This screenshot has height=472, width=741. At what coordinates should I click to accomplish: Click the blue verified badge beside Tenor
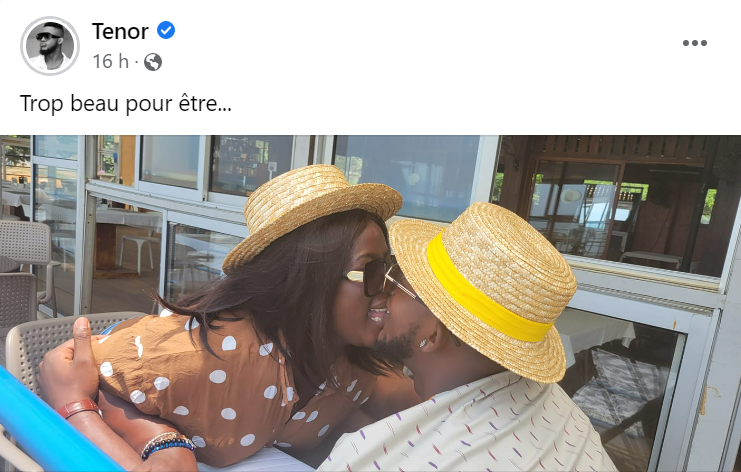[166, 31]
